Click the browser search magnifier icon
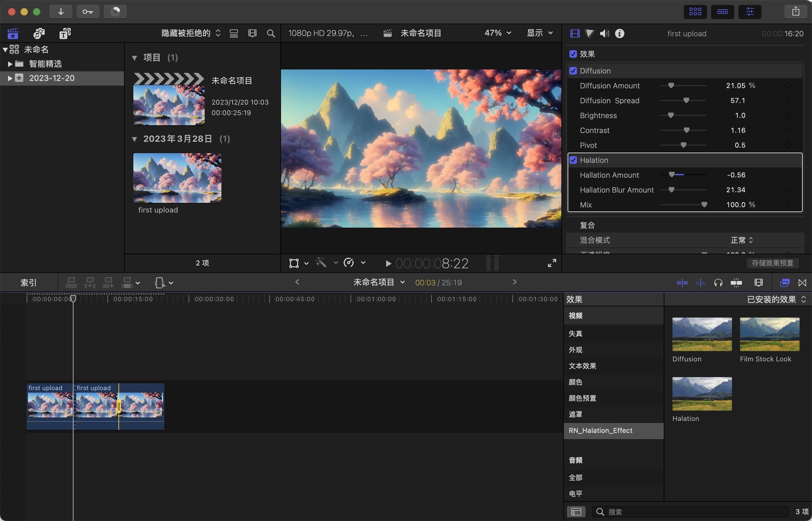Screen dimensions: 812x521 (271, 33)
